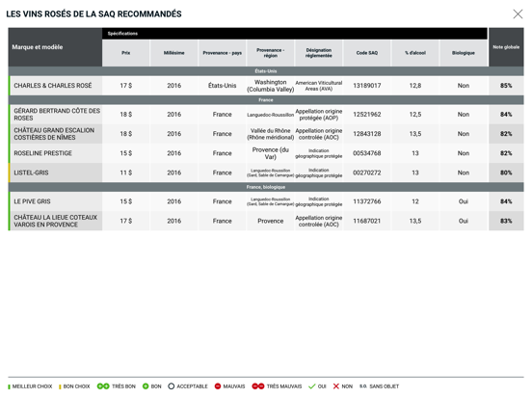Select the CHÂTEAU LA LIEUE COTEAUX VAROIS name
Image resolution: width=532 pixels, height=399 pixels.
[55, 221]
